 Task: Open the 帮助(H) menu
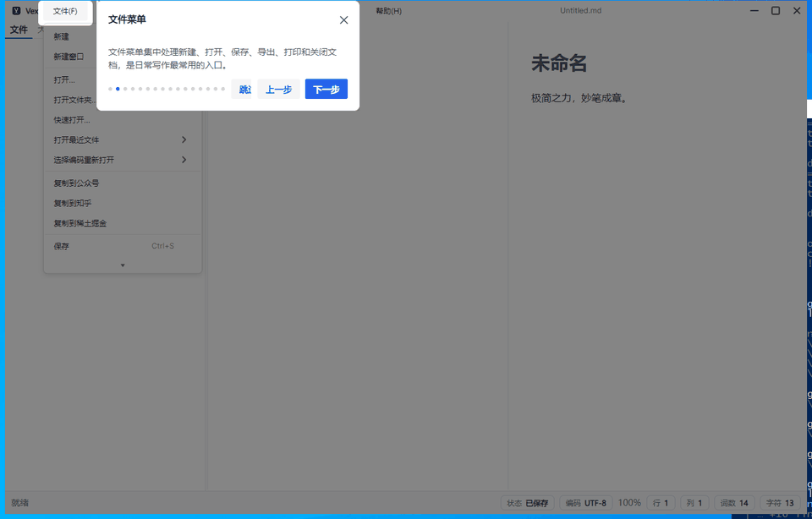(388, 11)
